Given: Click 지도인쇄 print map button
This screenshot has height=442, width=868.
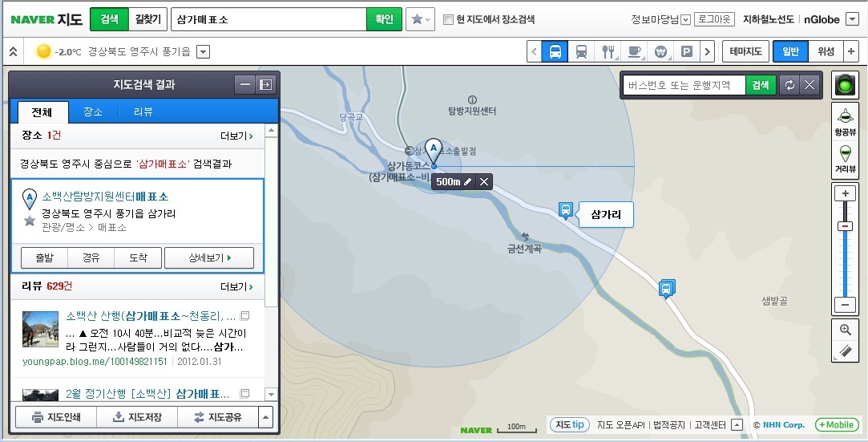Looking at the screenshot, I should (56, 417).
